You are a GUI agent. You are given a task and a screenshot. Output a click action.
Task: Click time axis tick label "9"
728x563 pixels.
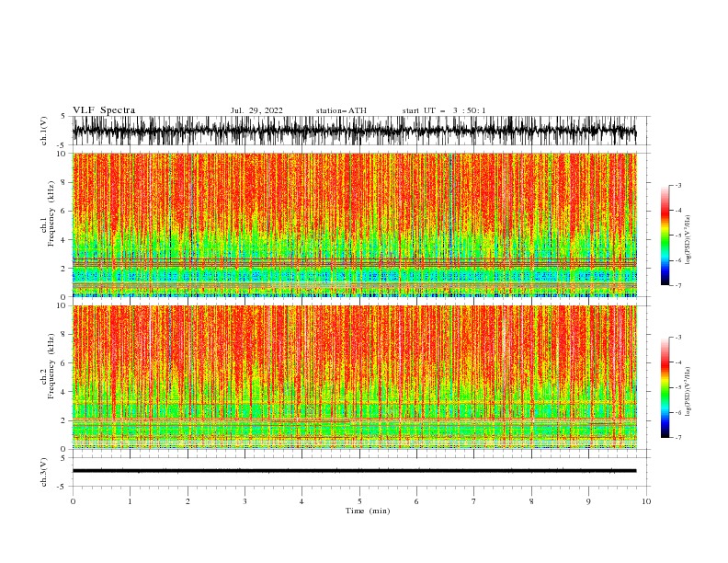(588, 501)
